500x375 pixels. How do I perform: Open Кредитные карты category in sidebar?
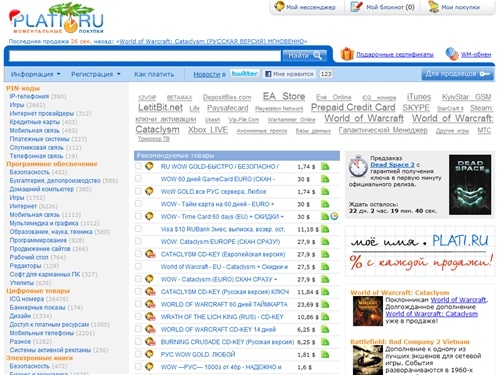[x=35, y=122]
